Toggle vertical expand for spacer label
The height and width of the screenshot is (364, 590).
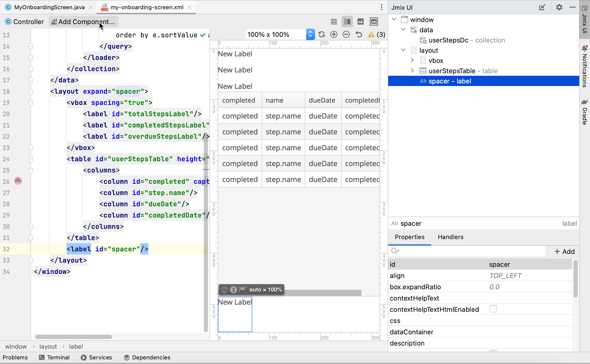233,290
